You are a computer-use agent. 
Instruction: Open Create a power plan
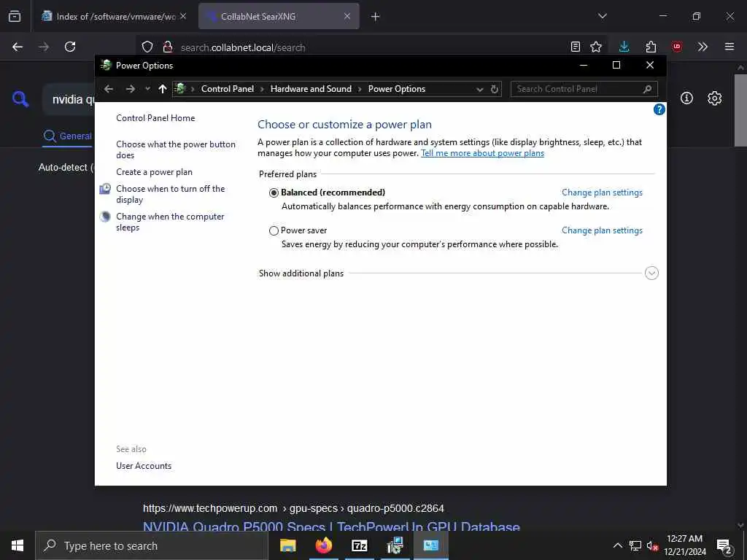154,172
